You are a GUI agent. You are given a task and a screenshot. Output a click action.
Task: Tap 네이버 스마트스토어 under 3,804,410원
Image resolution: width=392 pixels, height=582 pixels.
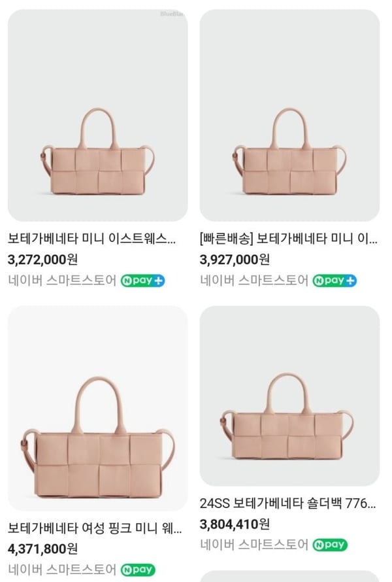click(254, 545)
